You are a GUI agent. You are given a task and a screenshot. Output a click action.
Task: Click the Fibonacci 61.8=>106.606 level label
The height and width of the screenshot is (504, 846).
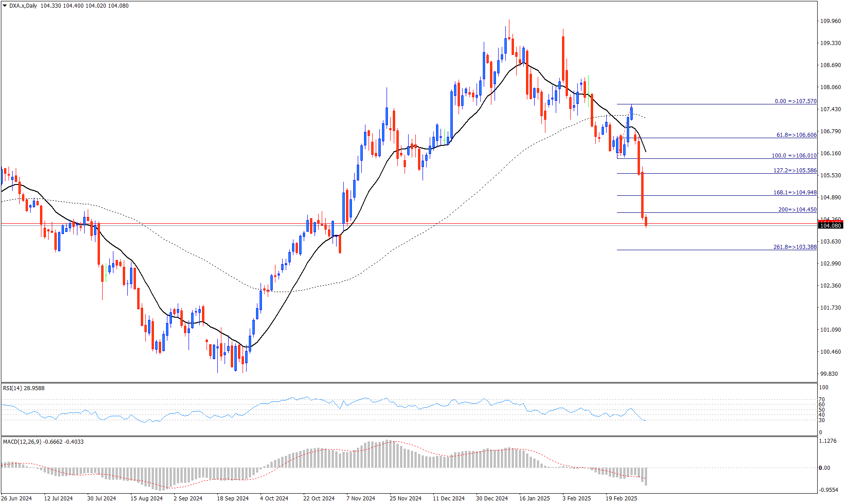click(x=796, y=135)
